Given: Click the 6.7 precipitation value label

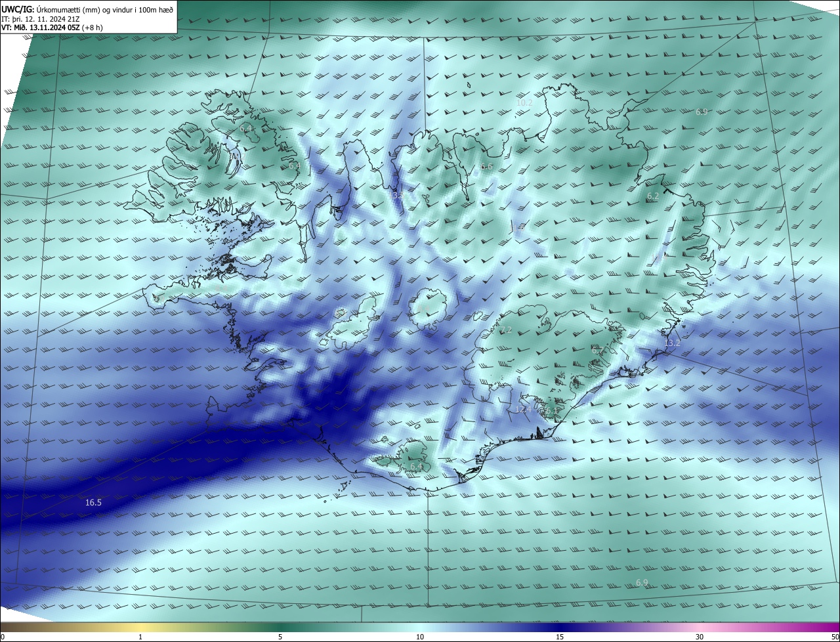Looking at the screenshot, I should pos(597,351).
